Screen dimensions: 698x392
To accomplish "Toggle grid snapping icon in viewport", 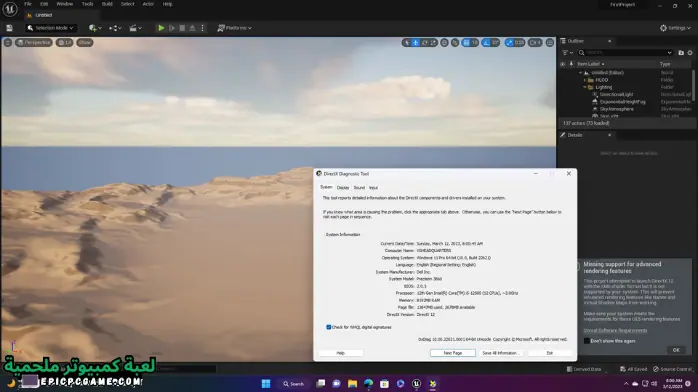I will coord(466,43).
